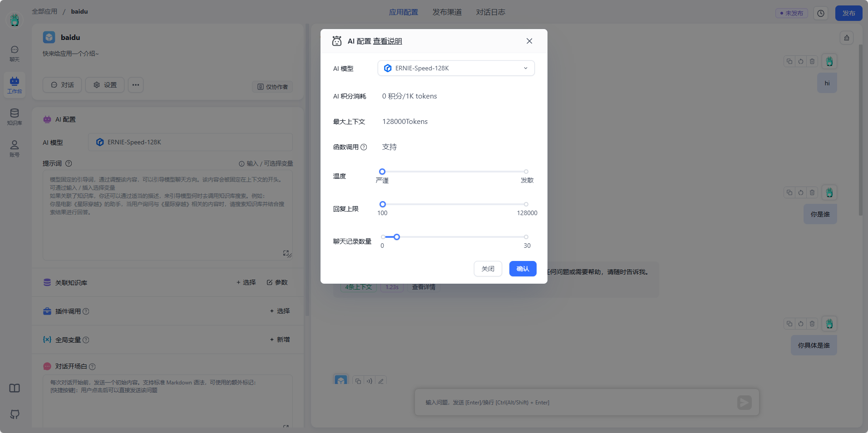The height and width of the screenshot is (433, 868).
Task: Edit the latest AI reply with pencil icon
Action: point(381,381)
